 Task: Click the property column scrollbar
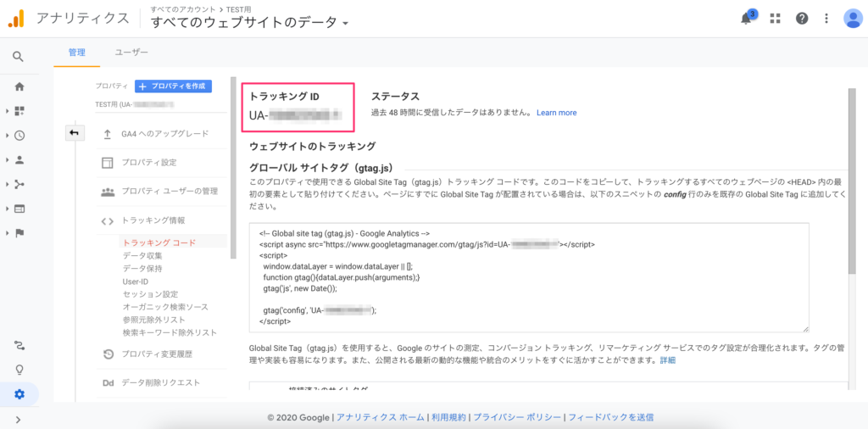point(234,168)
